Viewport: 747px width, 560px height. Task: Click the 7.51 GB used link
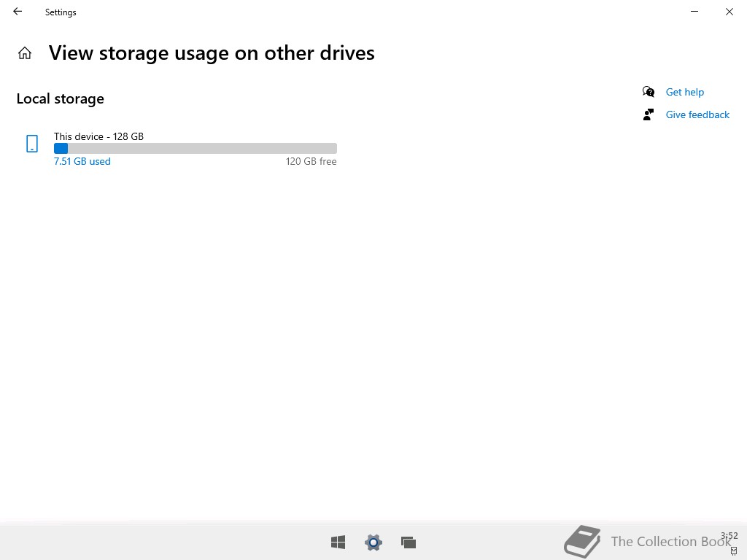[x=82, y=161]
